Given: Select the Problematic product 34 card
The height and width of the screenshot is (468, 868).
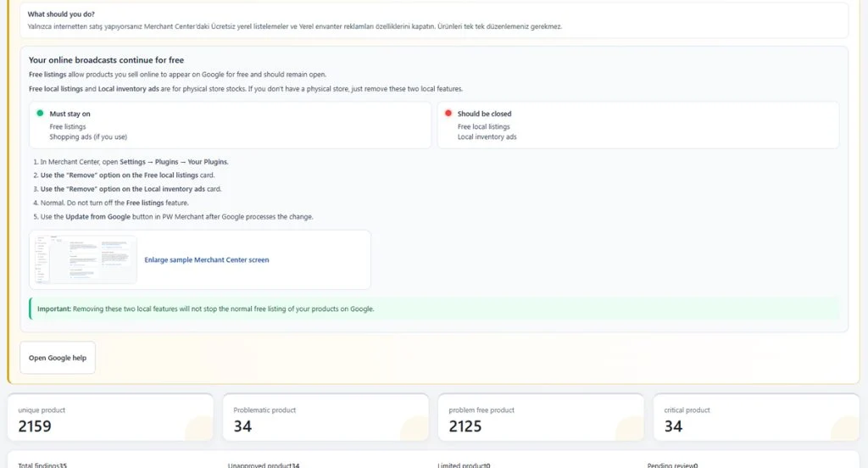Looking at the screenshot, I should pos(325,418).
